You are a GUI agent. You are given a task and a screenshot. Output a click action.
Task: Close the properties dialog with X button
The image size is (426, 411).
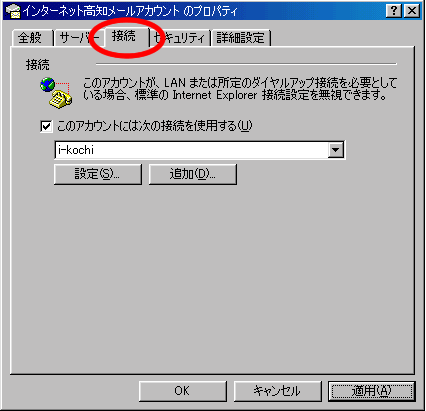coord(412,11)
